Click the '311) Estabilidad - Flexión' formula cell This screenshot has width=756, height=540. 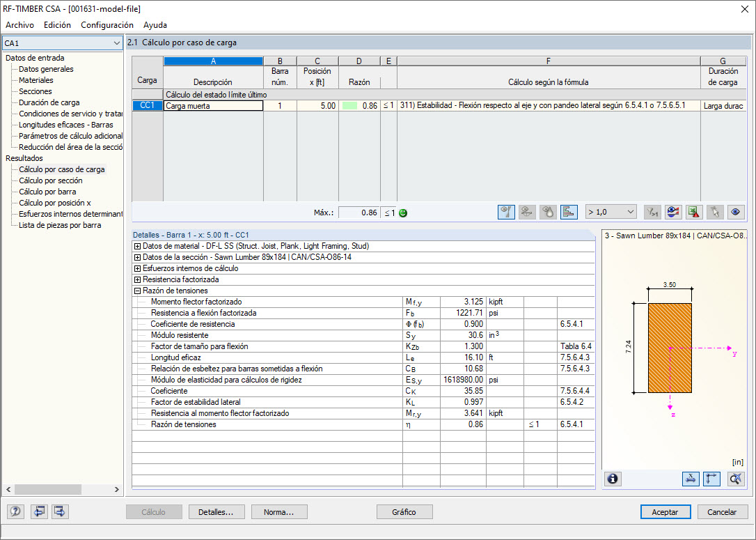548,106
